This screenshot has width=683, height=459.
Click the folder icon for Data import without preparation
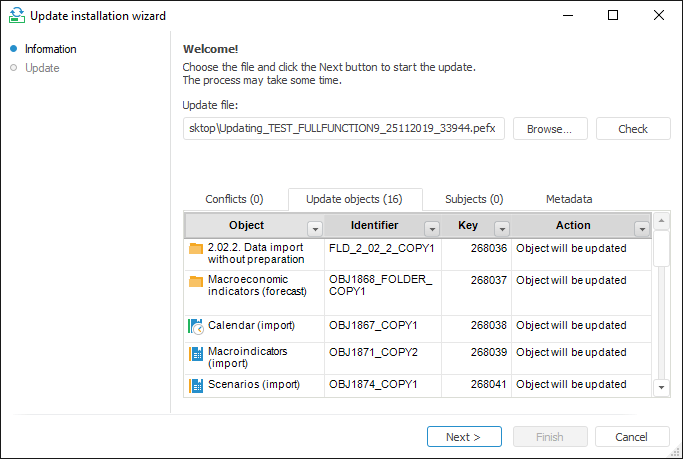[x=196, y=248]
